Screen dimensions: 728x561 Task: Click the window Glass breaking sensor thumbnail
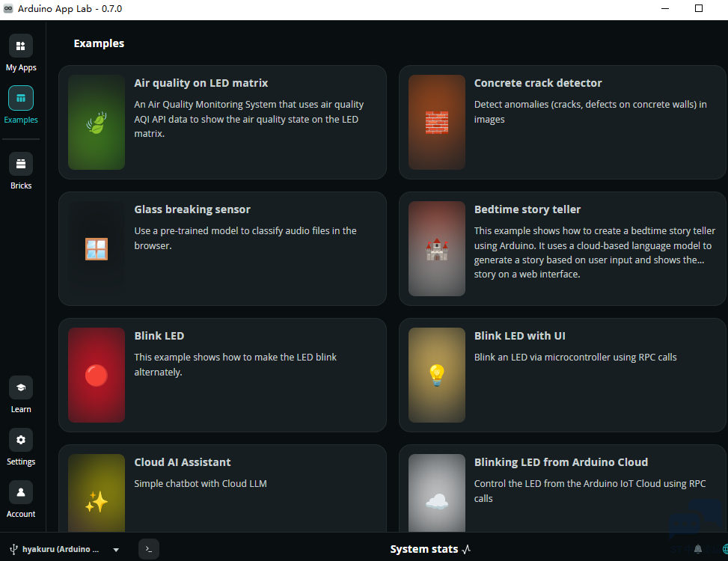click(97, 249)
